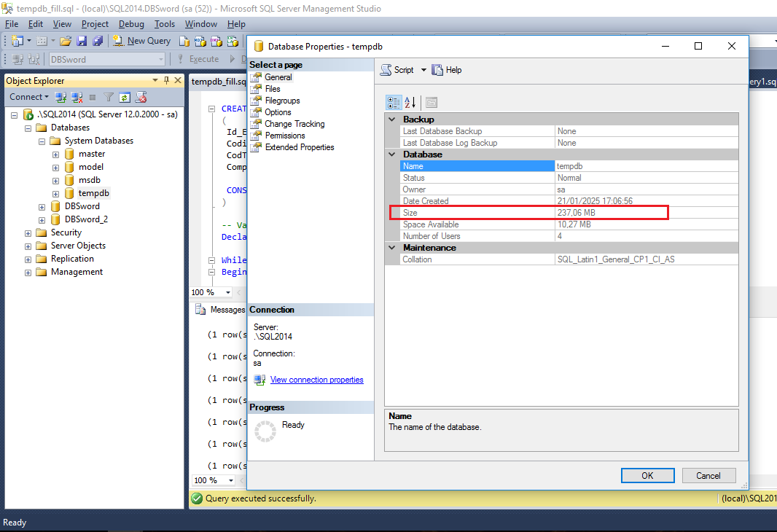Select the Extended Properties page
Viewport: 777px width, 532px height.
(x=300, y=147)
